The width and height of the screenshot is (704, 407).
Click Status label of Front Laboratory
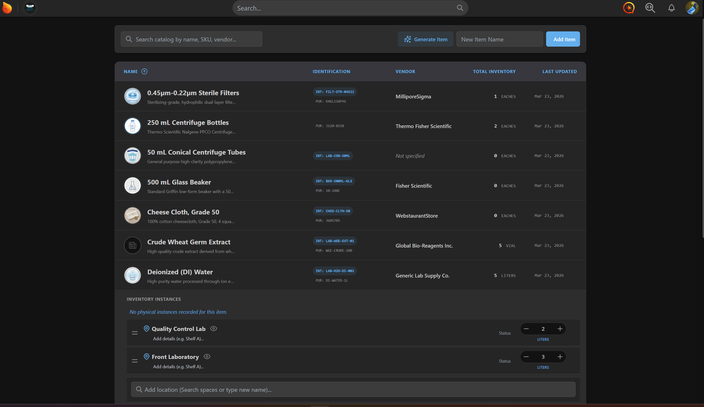[505, 361]
